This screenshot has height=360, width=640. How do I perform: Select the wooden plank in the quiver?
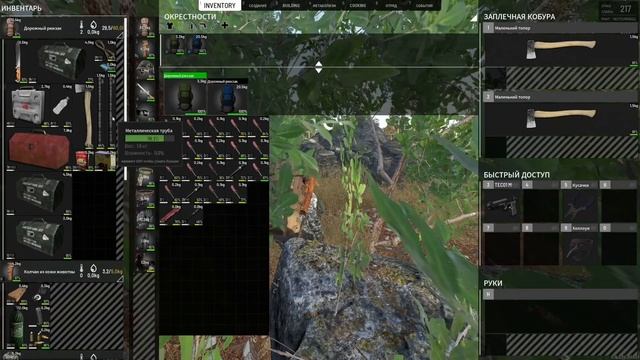coord(17,294)
